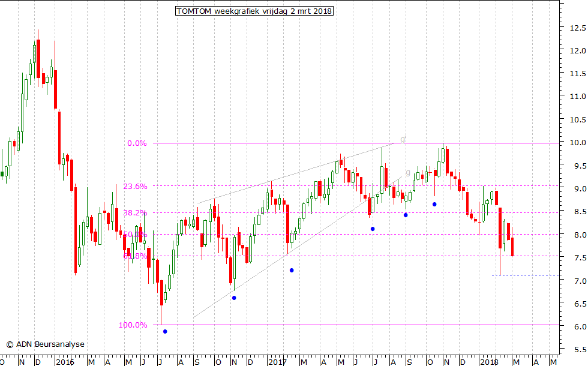Select the '100.0%' Fibonacci label

tap(133, 325)
